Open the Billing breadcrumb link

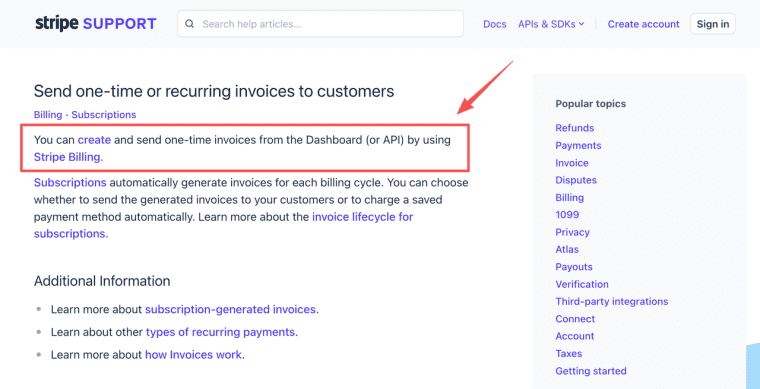point(48,115)
